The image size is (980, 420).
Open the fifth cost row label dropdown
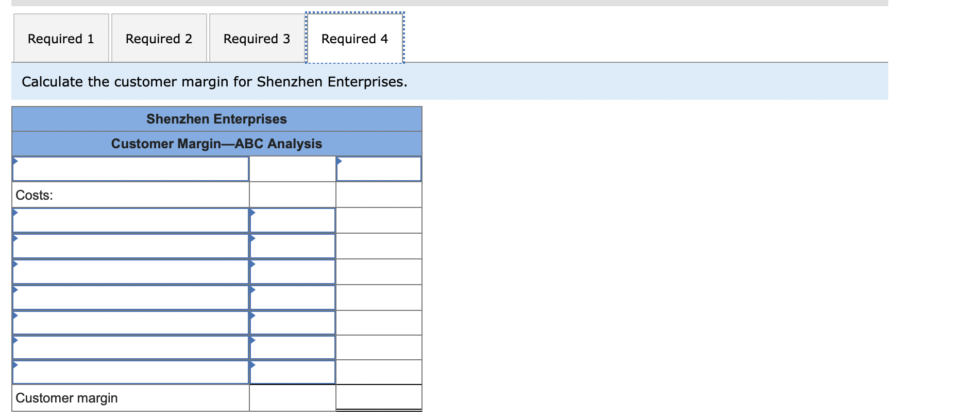click(130, 322)
